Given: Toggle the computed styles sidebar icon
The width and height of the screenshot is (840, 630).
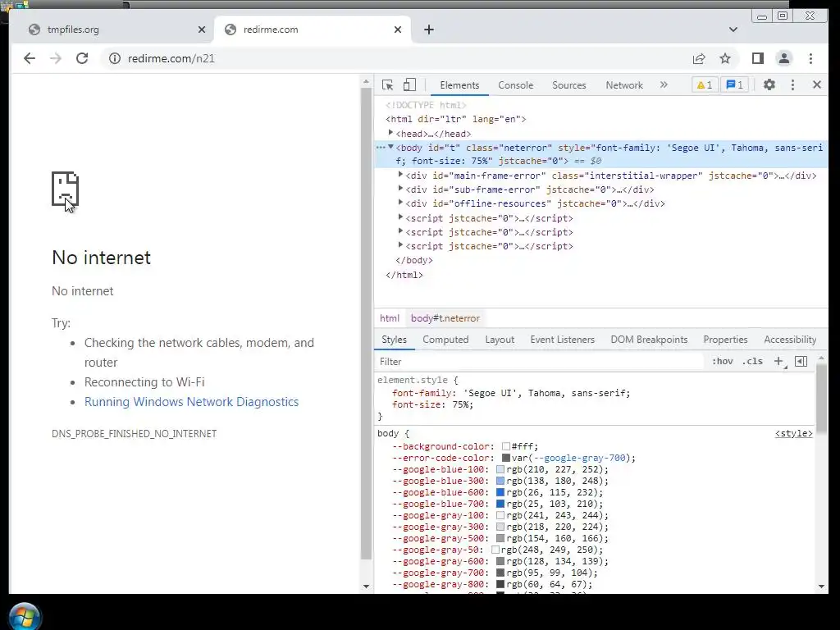Looking at the screenshot, I should coord(801,362).
